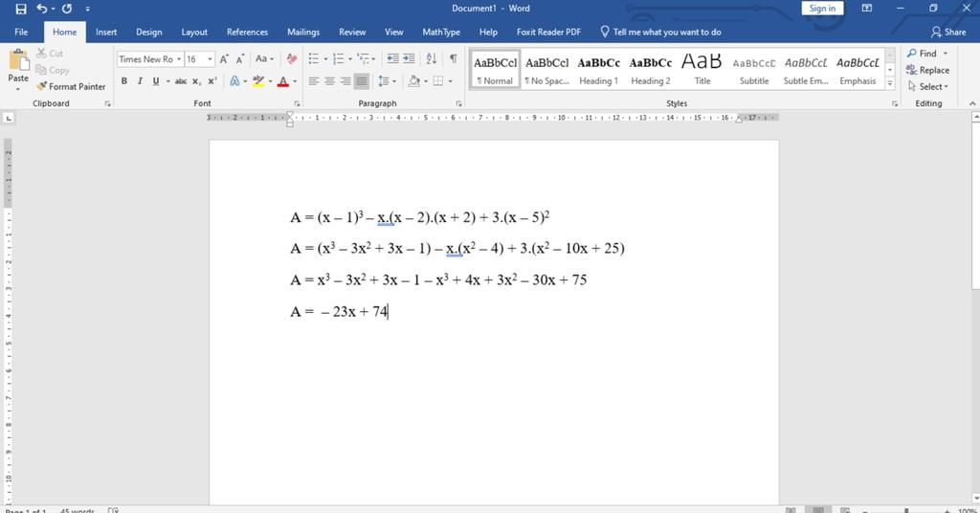
Task: Click the Cut scissors icon
Action: click(x=41, y=53)
